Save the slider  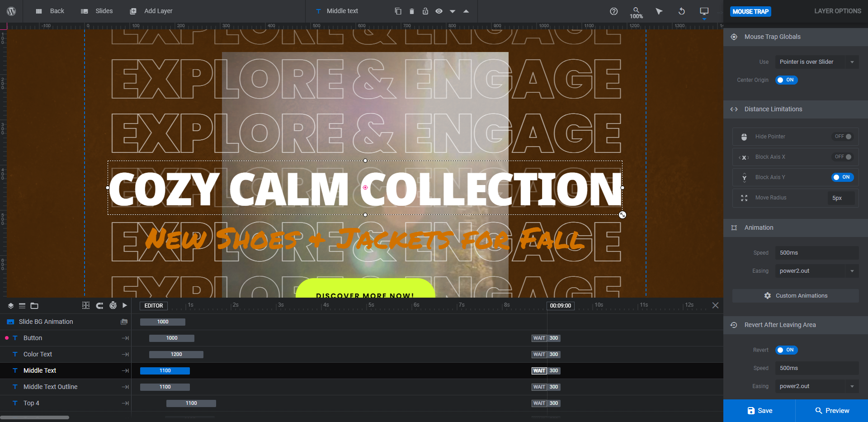click(759, 411)
